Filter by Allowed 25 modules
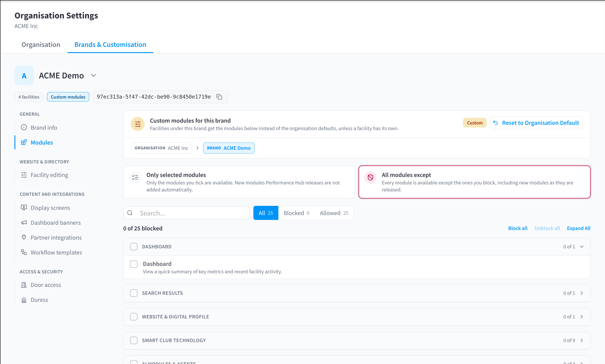The image size is (605, 364). tap(334, 213)
